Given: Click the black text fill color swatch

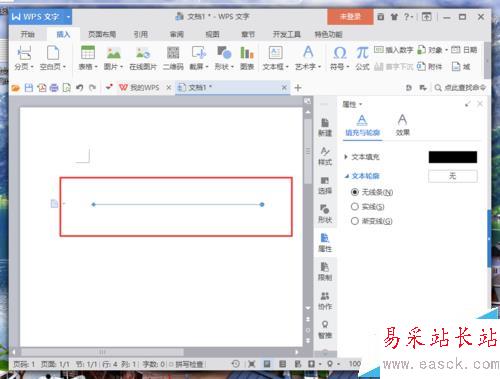Looking at the screenshot, I should point(453,157).
